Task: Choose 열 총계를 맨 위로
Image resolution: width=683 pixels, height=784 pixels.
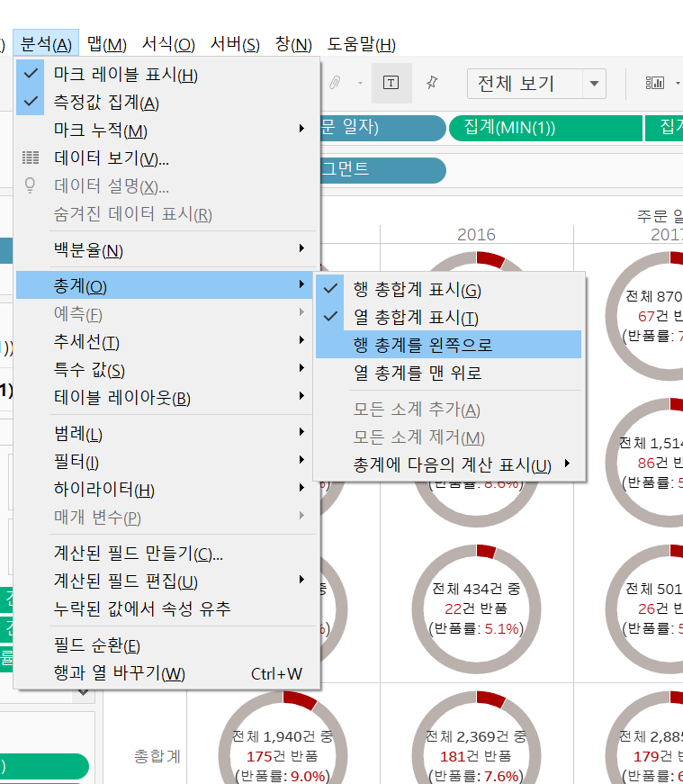Action: (x=448, y=373)
